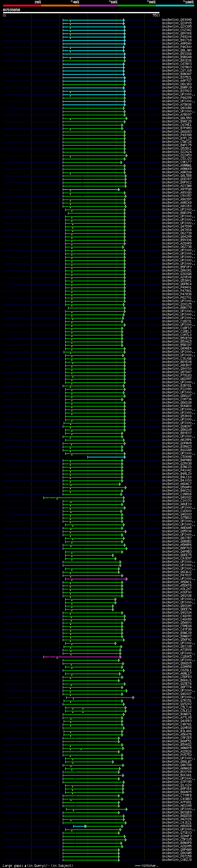The image size is (197, 868).
Task: Click UniRef100_O62739 label
Action: (177, 233)
